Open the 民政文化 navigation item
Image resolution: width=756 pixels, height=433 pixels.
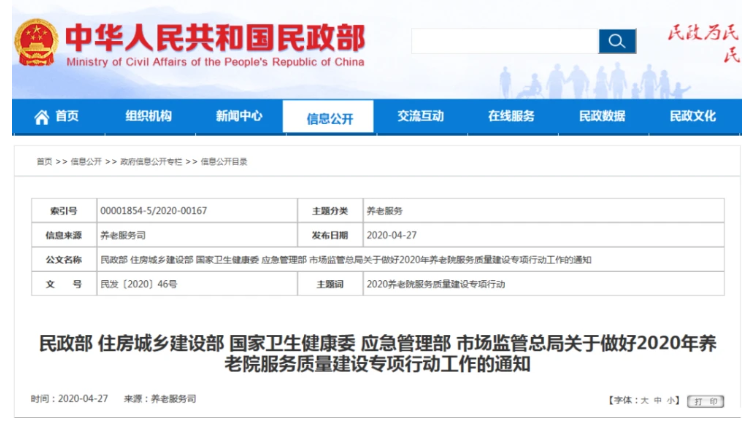coord(693,116)
